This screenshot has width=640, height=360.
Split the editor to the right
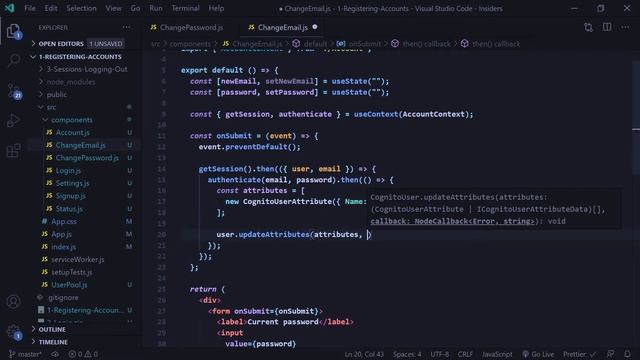607,27
